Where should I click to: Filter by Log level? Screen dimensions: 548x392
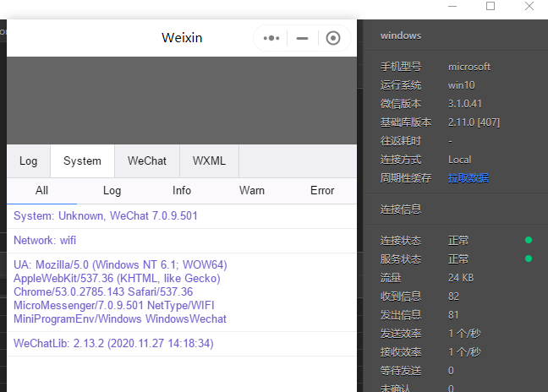point(112,191)
